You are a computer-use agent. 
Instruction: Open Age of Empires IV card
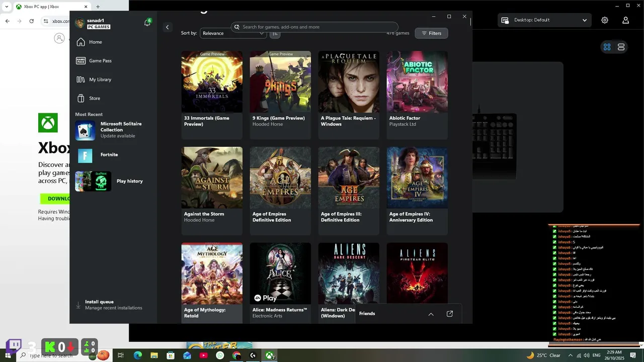417,191
